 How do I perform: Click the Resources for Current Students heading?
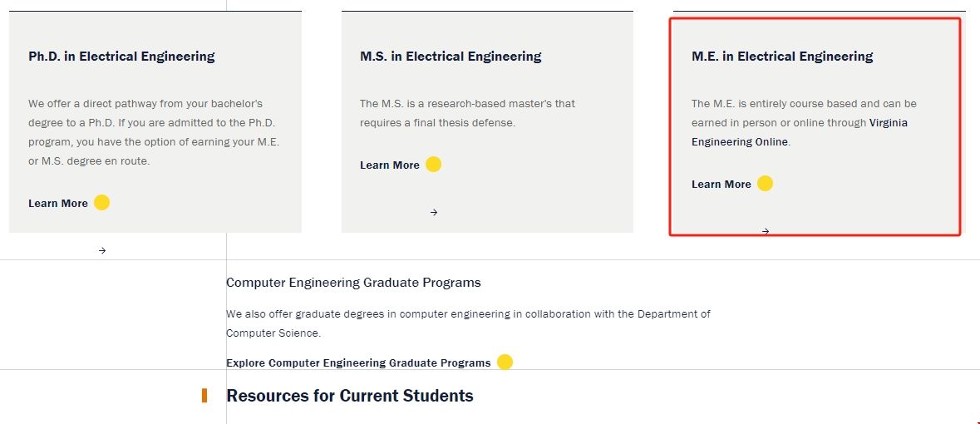[350, 396]
